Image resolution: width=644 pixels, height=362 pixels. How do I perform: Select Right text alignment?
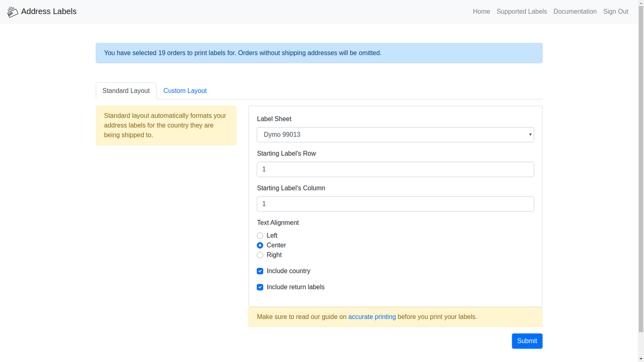[260, 255]
